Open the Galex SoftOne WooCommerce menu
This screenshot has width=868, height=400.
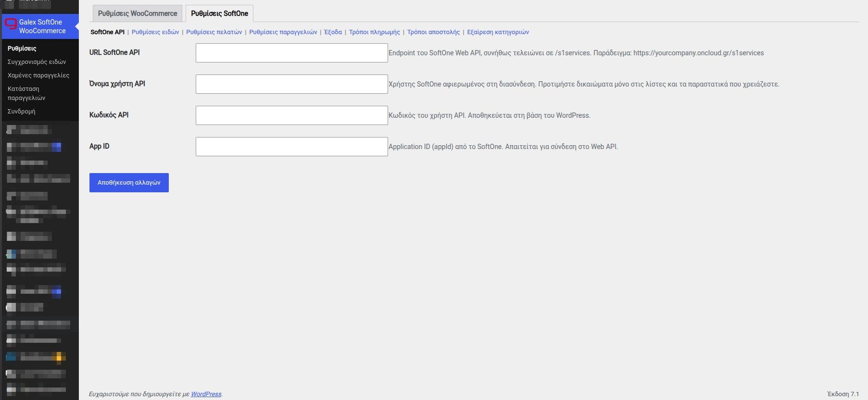(x=40, y=26)
